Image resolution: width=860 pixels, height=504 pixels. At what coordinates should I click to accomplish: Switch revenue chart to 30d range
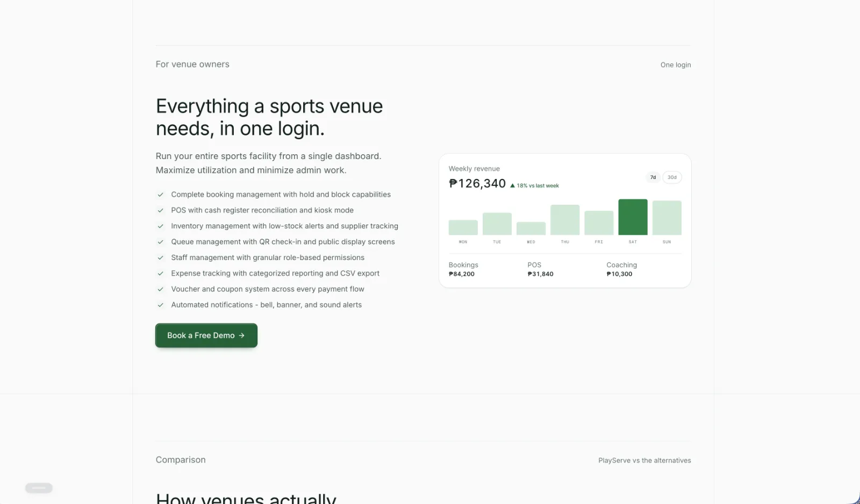(x=672, y=177)
